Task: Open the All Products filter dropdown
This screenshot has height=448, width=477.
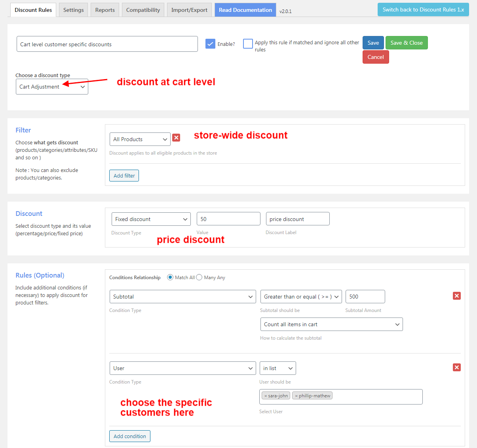Action: (140, 139)
